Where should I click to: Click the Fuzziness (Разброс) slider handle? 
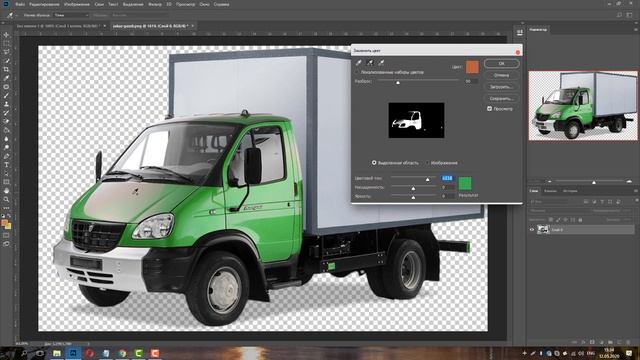pos(398,82)
